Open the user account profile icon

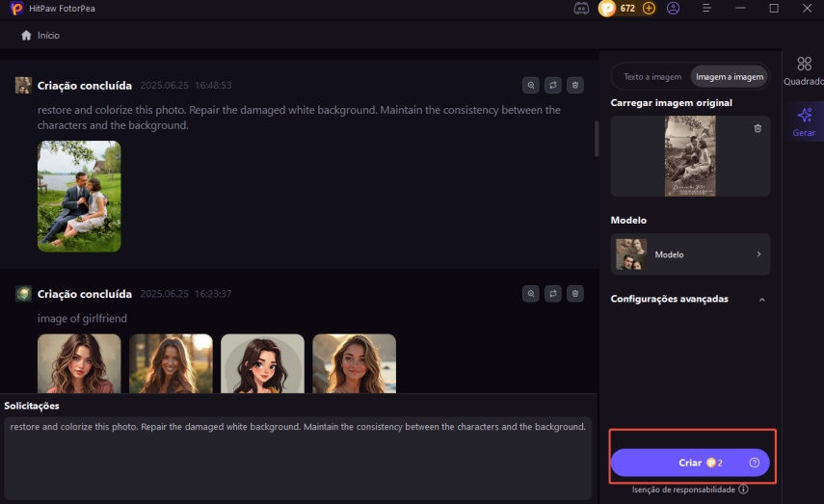[x=674, y=9]
